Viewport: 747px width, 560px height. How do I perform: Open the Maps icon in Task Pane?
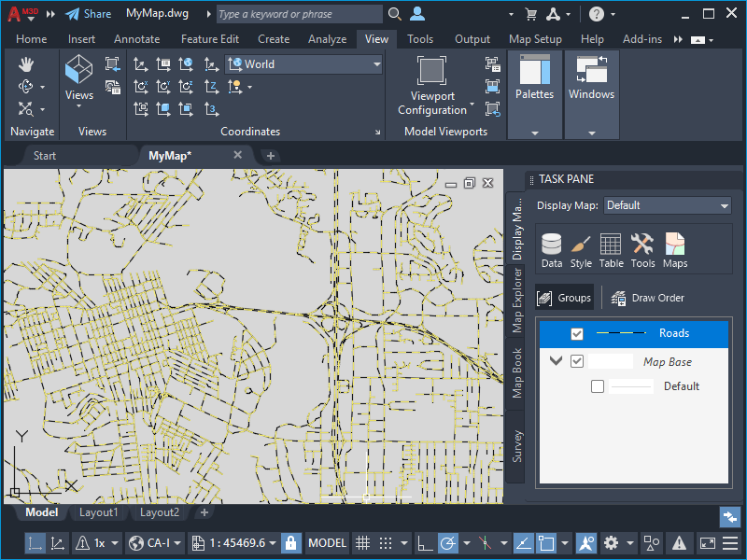coord(675,250)
